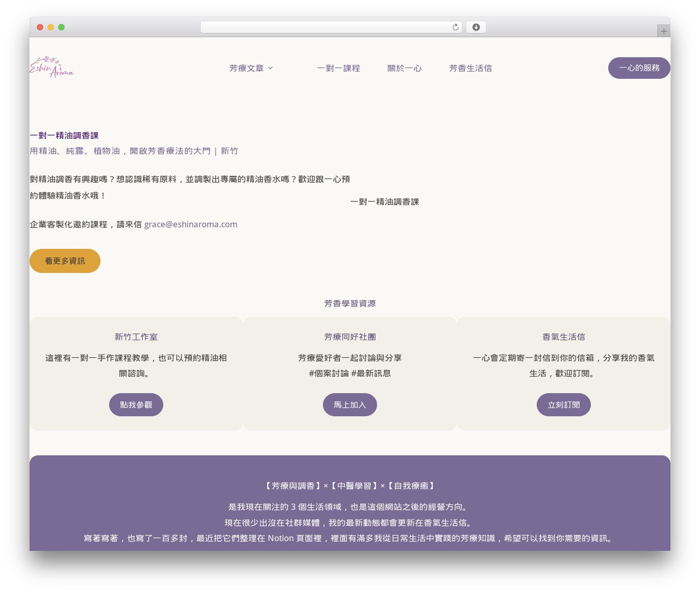This screenshot has width=700, height=593.
Task: Click the 新竹工作室 card title
Action: (136, 337)
